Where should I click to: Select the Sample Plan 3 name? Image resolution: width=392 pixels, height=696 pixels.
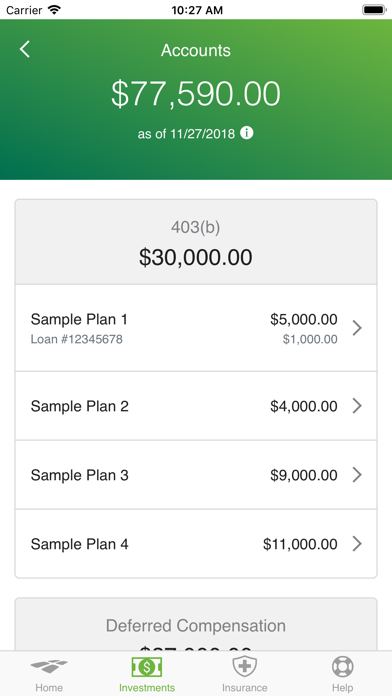pos(79,475)
